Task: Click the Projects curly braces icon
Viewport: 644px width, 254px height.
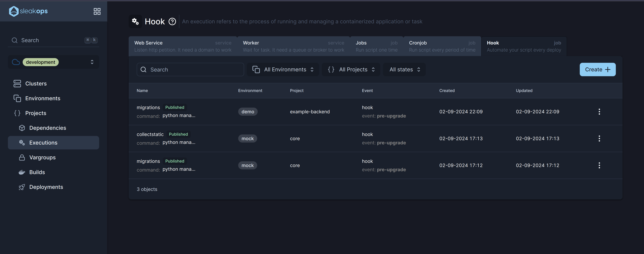Action: [17, 113]
